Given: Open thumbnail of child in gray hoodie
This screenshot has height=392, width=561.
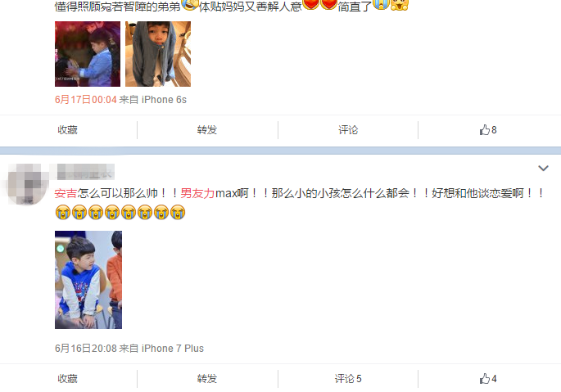Looking at the screenshot, I should 158,54.
